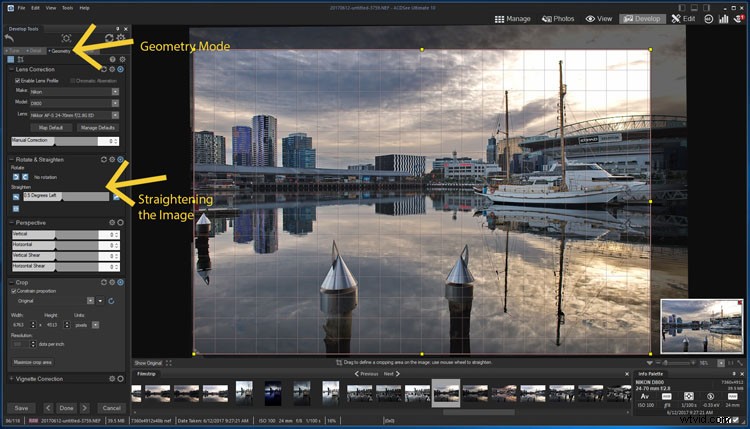Click the undo arrow in Develop Tools
The height and width of the screenshot is (429, 750).
pyautogui.click(x=9, y=38)
